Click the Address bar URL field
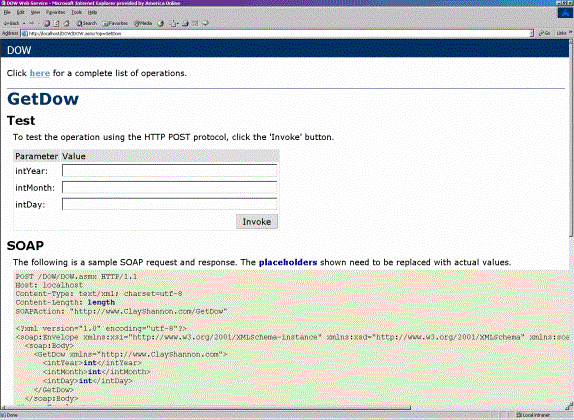574x420 pixels. 278,33
